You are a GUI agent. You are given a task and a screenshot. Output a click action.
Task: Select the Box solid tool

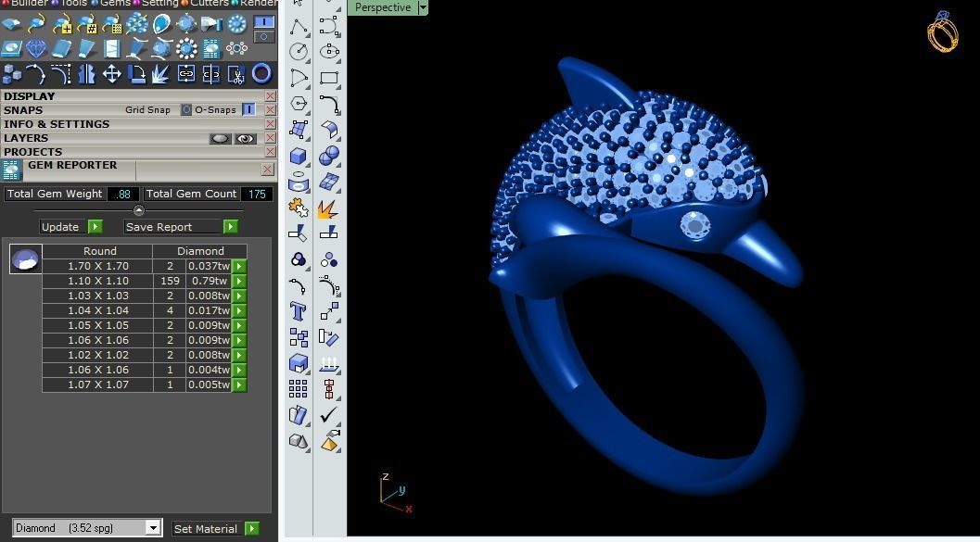(299, 156)
